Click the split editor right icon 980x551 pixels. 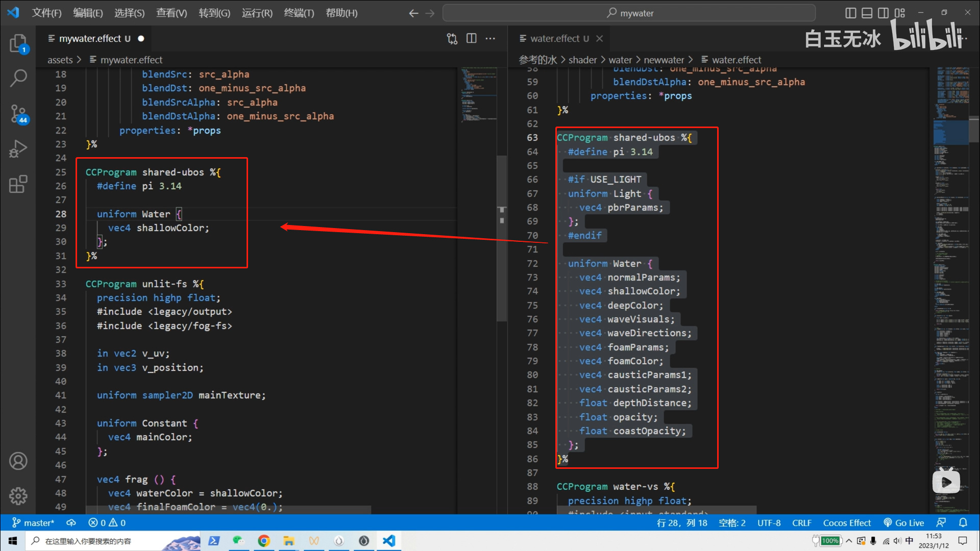click(x=471, y=38)
